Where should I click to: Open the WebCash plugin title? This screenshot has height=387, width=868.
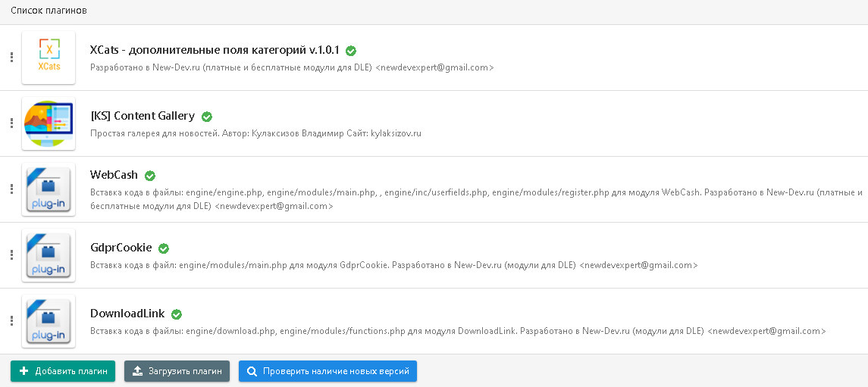point(114,175)
